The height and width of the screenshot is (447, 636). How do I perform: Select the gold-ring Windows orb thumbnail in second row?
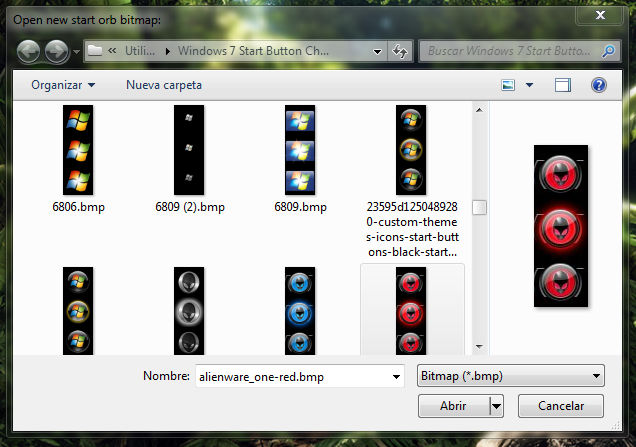pyautogui.click(x=78, y=311)
